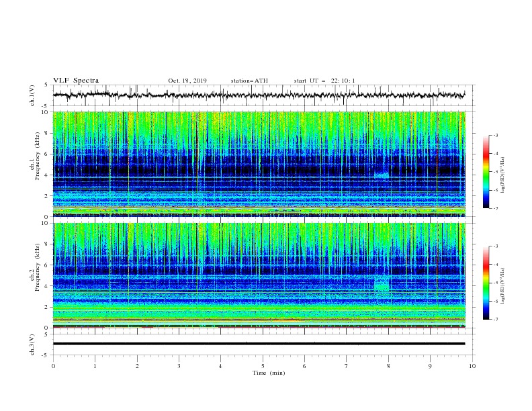The image size is (532, 411).
Task: Click the "-7" tick on the ch.1 colorbar
Action: [495, 208]
